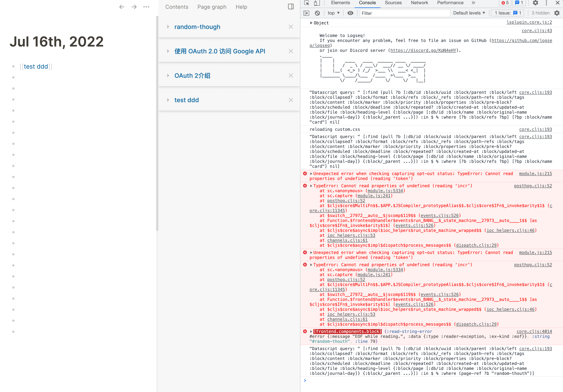Viewport: 563px width, 392px height.
Task: Open the core.cljs:43 source link
Action: (x=537, y=31)
